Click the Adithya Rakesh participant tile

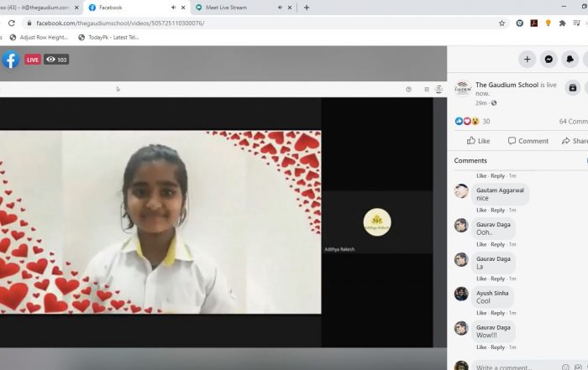click(x=377, y=222)
